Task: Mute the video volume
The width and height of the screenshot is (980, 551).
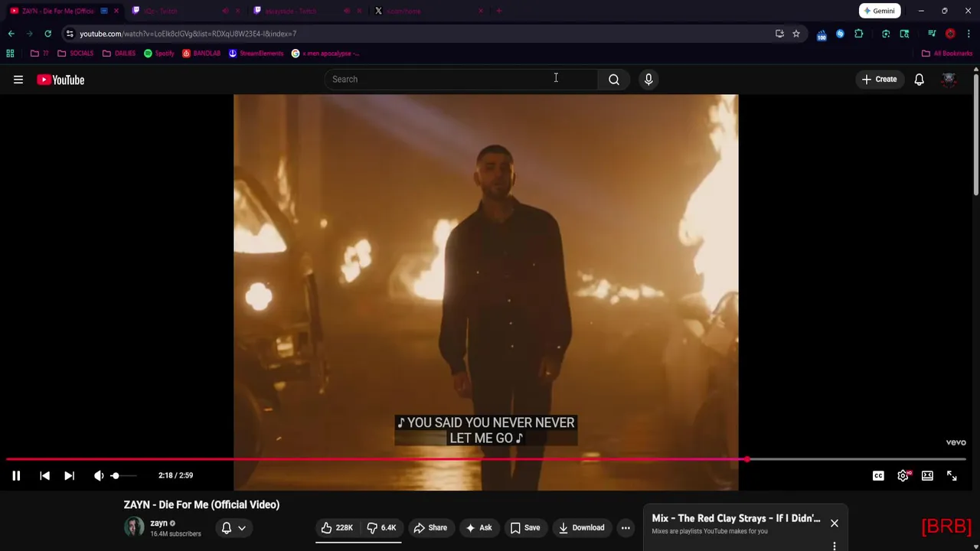Action: click(x=99, y=475)
